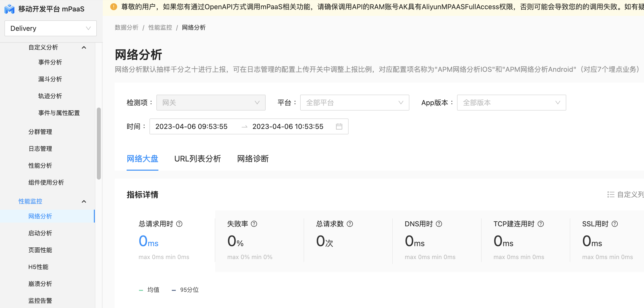Show help for 总请求用时
The image size is (644, 308).
179,224
